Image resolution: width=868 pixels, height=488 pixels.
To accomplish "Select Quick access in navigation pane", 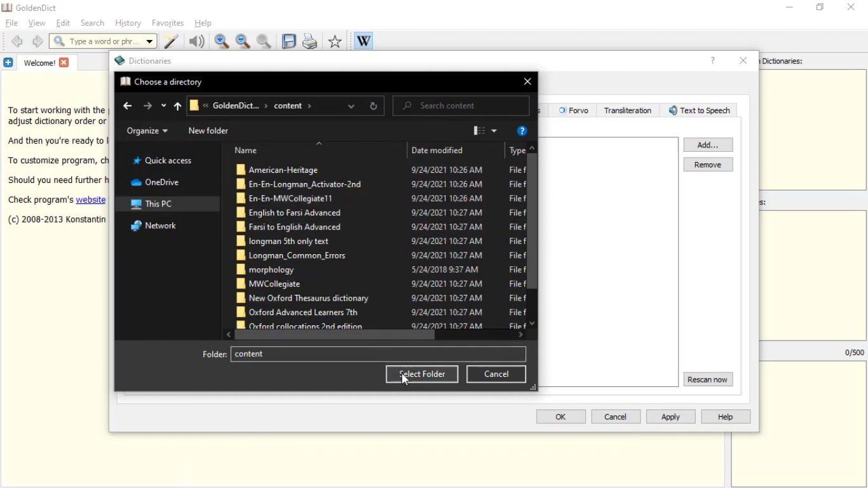I will (168, 161).
